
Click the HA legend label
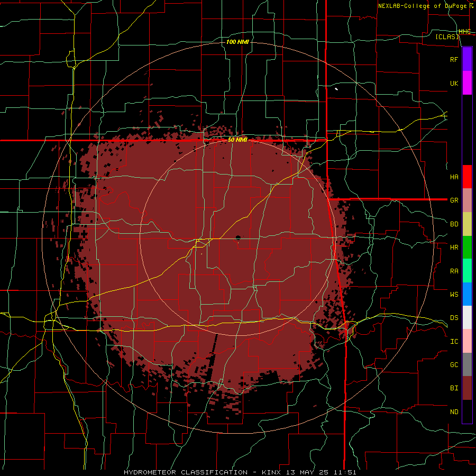point(454,177)
